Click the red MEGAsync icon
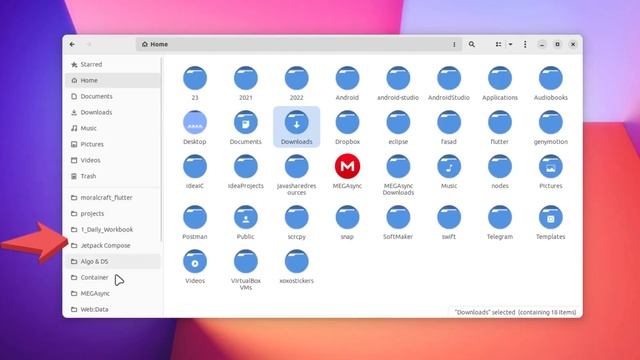640x360 pixels. click(x=347, y=166)
